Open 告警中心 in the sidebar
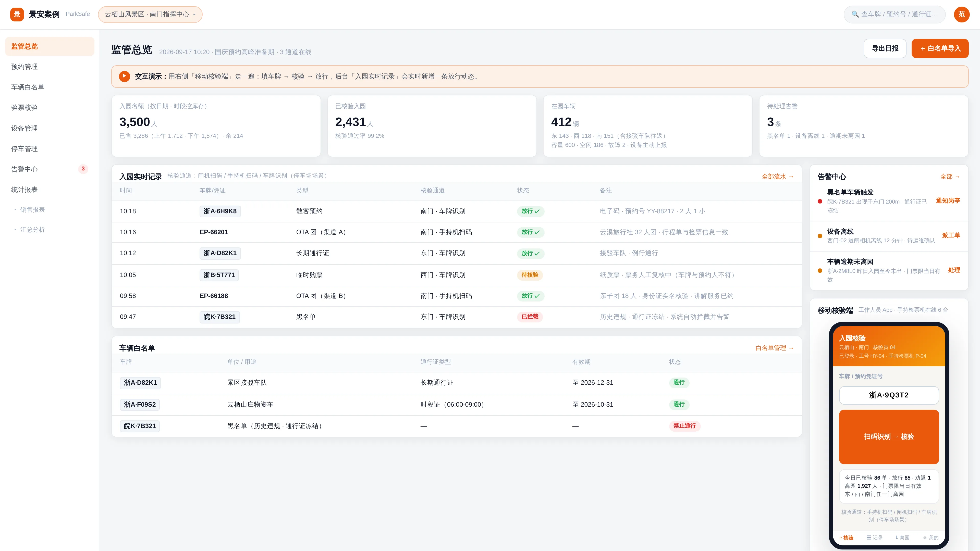 [50, 170]
